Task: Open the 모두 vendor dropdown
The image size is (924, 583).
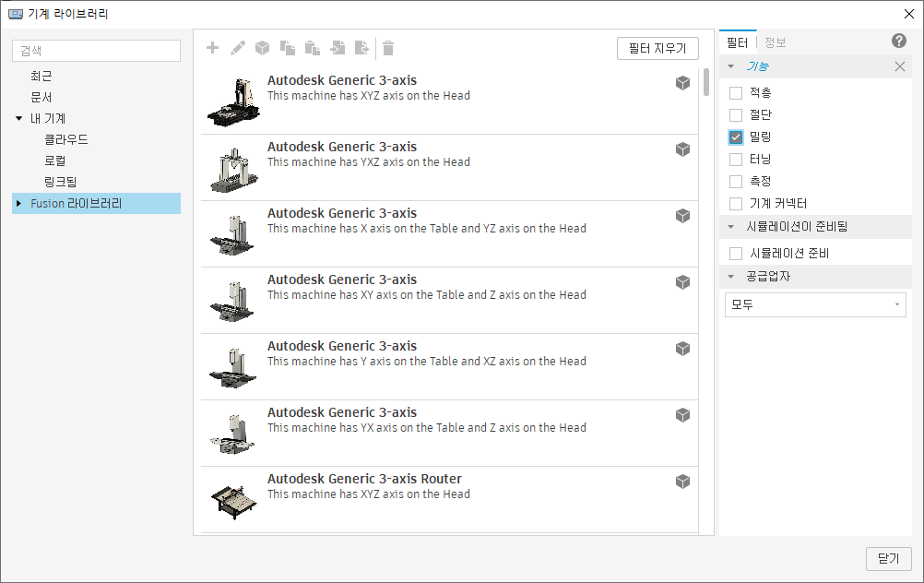Action: [x=815, y=304]
